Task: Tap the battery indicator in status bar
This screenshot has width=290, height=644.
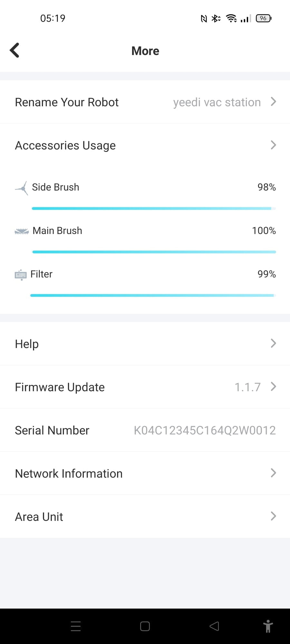Action: [x=264, y=18]
